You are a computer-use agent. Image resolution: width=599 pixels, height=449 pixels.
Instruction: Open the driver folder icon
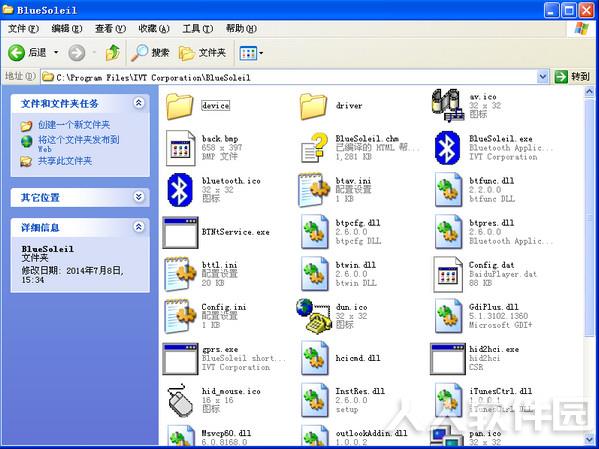[313, 106]
